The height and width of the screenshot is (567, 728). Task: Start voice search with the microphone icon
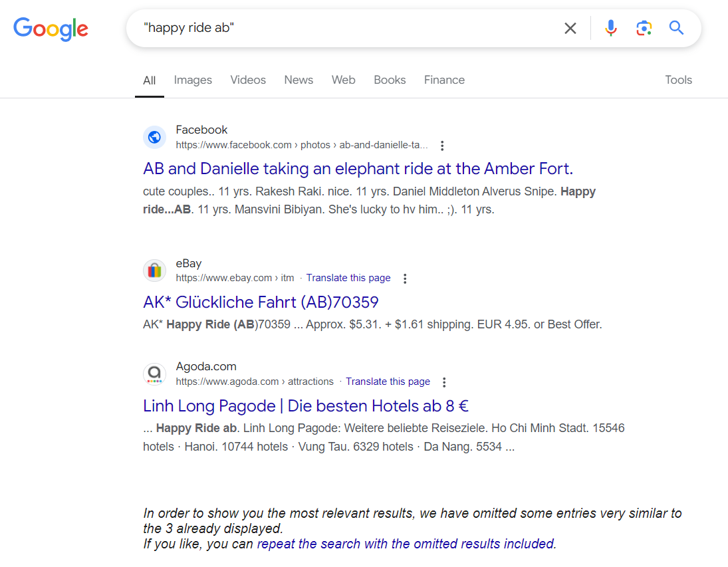(x=610, y=29)
